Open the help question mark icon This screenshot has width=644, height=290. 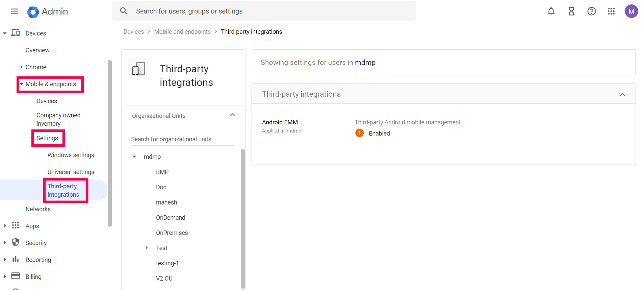click(x=591, y=11)
